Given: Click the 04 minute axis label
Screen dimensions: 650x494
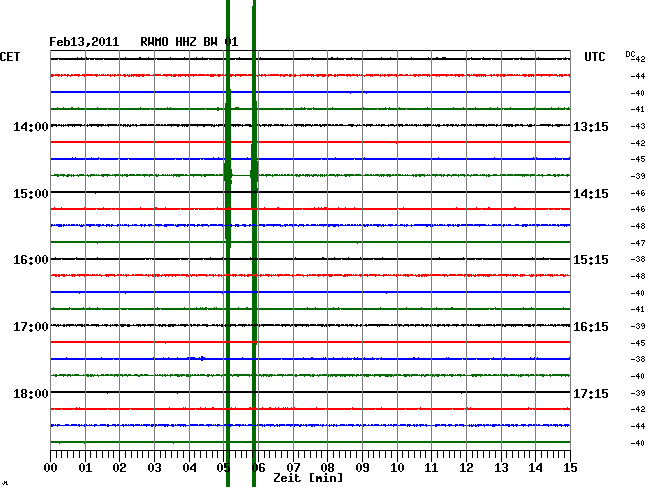Looking at the screenshot, I should (x=189, y=468).
